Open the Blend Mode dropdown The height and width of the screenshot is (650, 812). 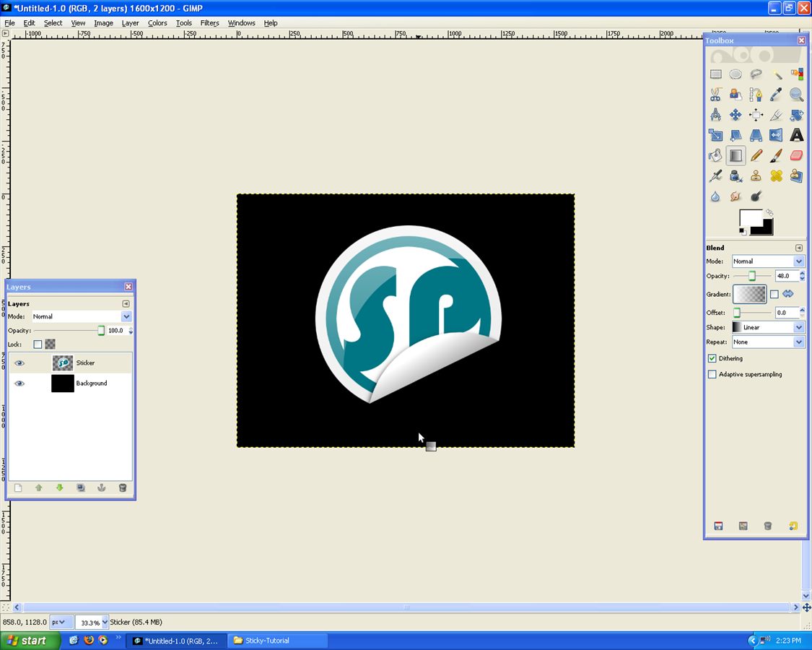coord(767,261)
